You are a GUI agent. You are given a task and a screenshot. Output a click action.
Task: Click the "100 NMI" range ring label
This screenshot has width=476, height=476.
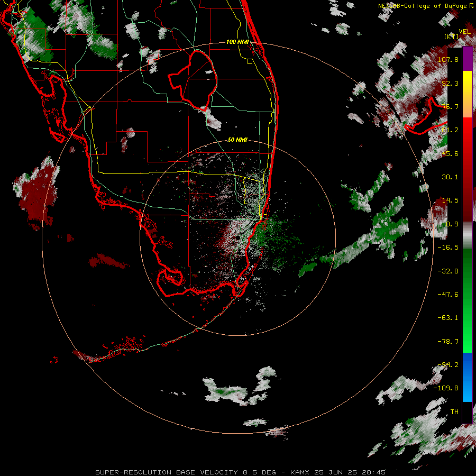pyautogui.click(x=237, y=42)
